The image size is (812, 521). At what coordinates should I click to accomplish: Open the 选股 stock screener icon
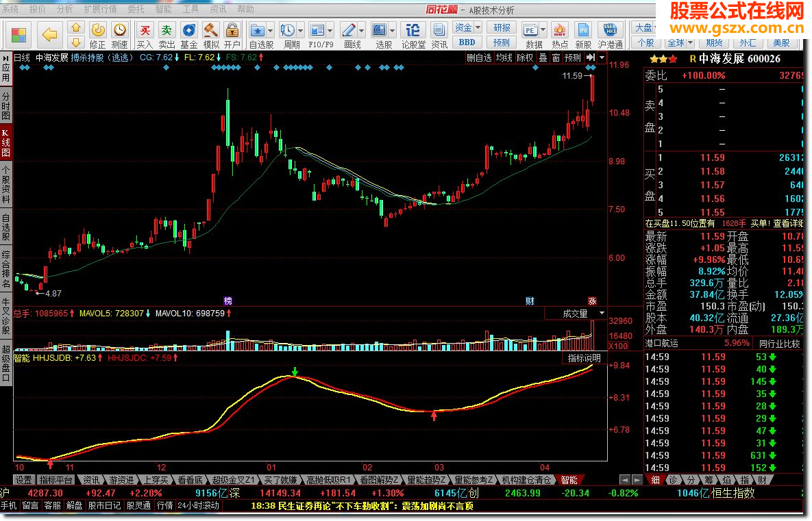click(380, 30)
